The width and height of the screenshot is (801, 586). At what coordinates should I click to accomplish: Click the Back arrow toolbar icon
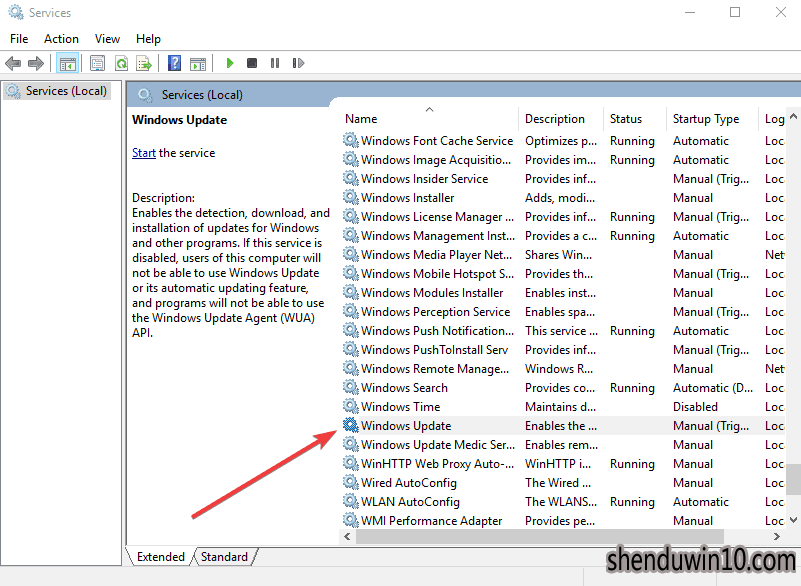click(13, 63)
